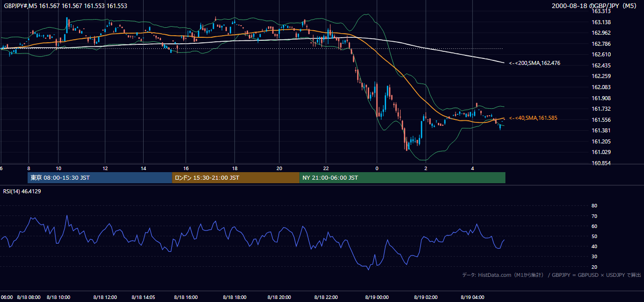
Task: Click price axis value 162.962
Action: coord(601,33)
